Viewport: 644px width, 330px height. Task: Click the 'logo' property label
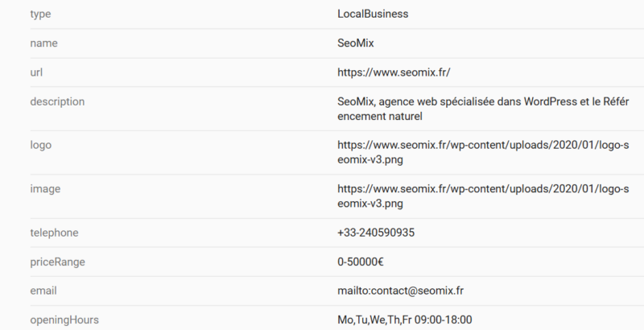coord(41,145)
